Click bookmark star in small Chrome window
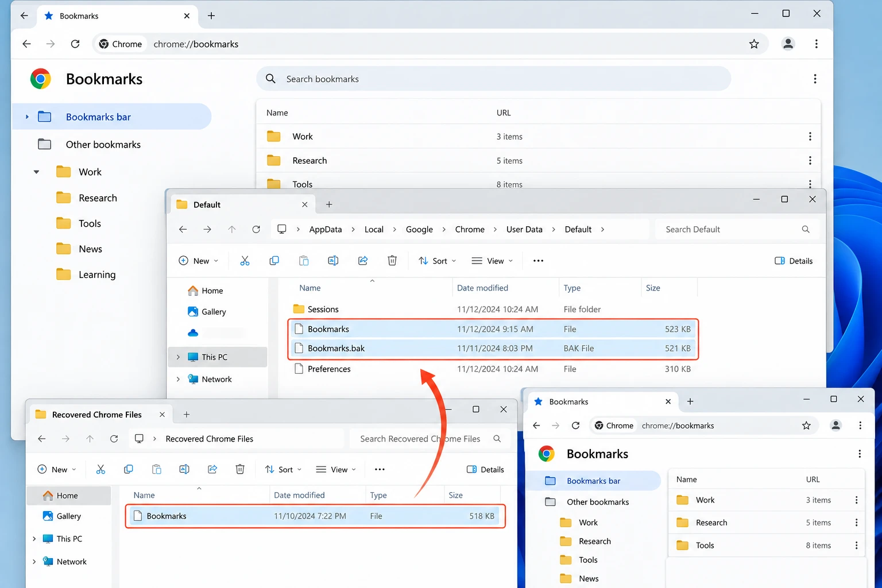The height and width of the screenshot is (588, 882). click(806, 425)
